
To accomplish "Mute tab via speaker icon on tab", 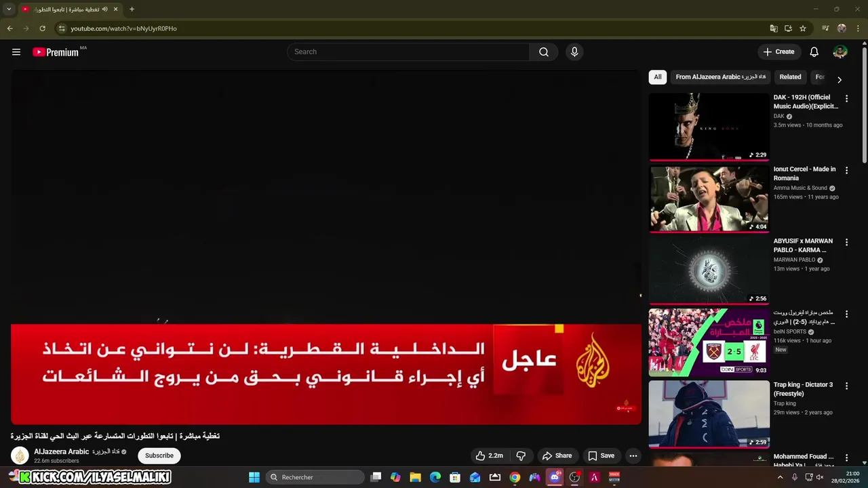I will pyautogui.click(x=104, y=9).
